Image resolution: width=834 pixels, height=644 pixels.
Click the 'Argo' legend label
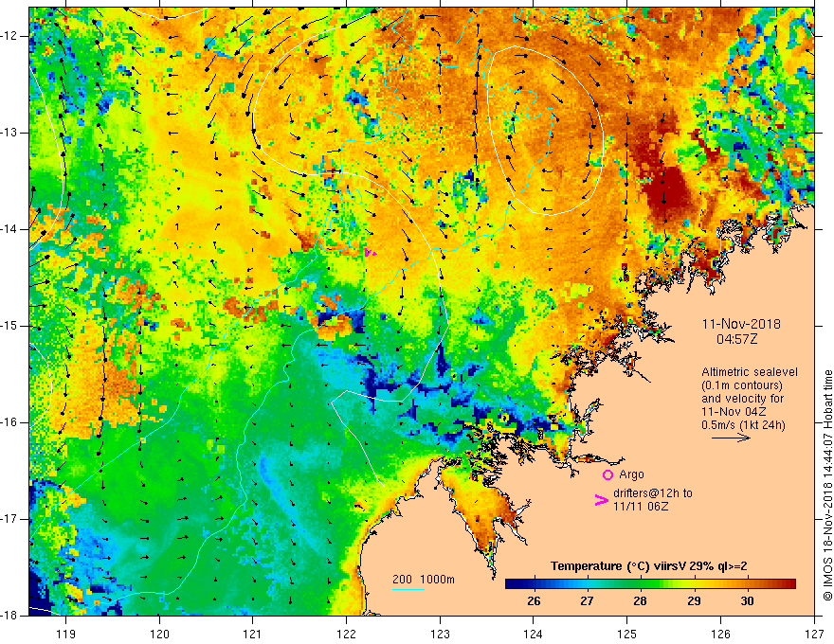coord(631,474)
